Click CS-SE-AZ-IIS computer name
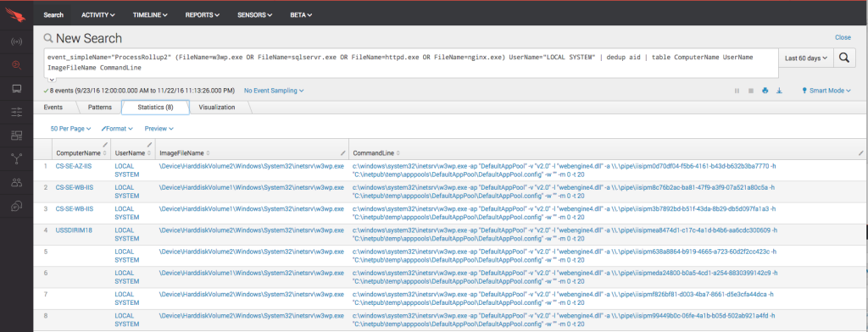This screenshot has width=868, height=332. click(75, 165)
